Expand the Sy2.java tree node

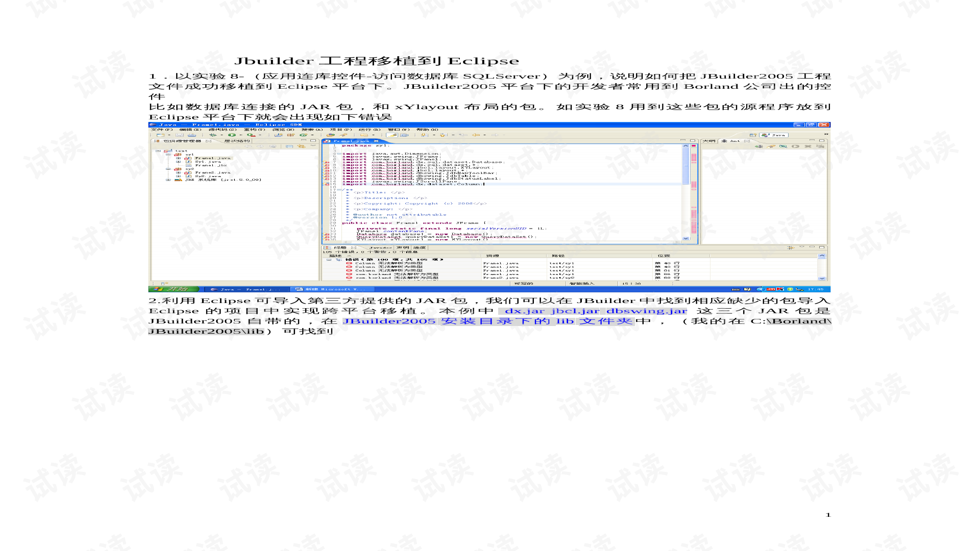[178, 176]
